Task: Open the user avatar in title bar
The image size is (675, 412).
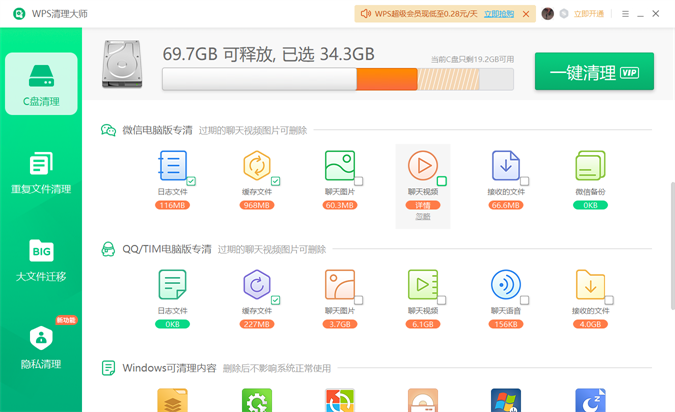Action: [x=548, y=14]
